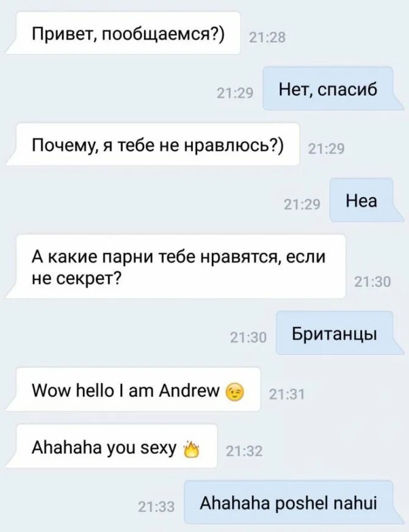This screenshot has width=409, height=532.
Task: Select the 'Ahahaha poshel nahui' reply bubble
Action: click(294, 502)
